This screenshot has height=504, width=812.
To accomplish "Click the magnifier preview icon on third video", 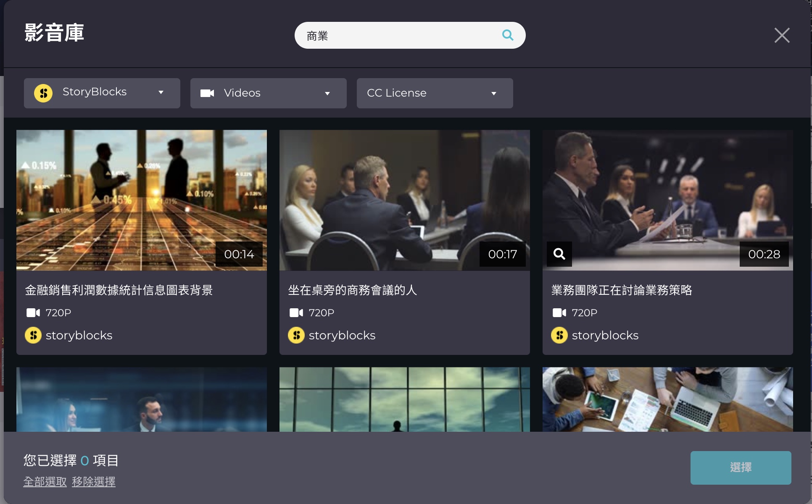I will pyautogui.click(x=559, y=254).
